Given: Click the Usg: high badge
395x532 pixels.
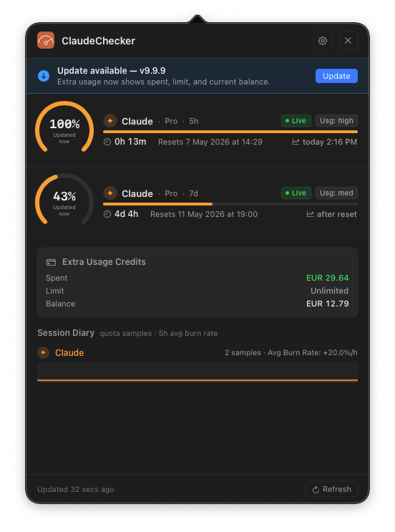Looking at the screenshot, I should (337, 121).
